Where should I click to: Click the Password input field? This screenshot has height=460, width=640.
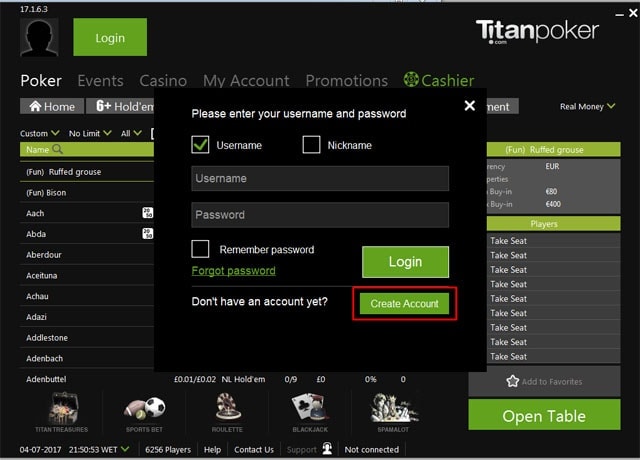[x=320, y=215]
